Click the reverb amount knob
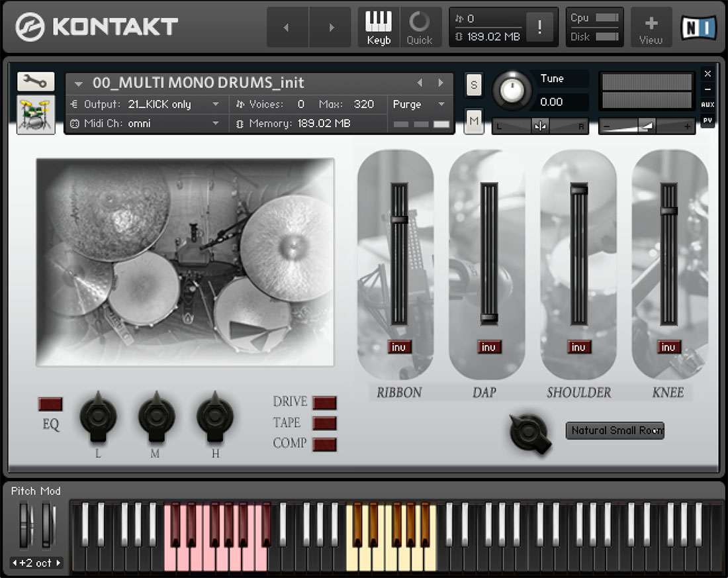 point(529,432)
